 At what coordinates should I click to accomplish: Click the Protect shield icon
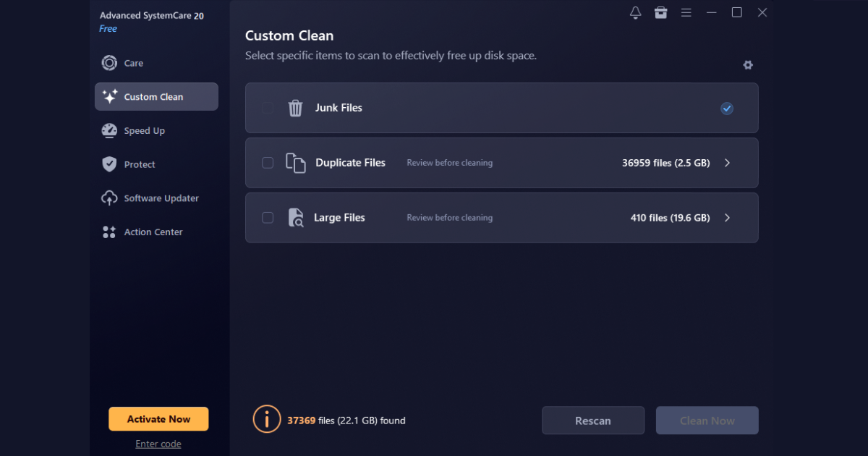pyautogui.click(x=109, y=164)
